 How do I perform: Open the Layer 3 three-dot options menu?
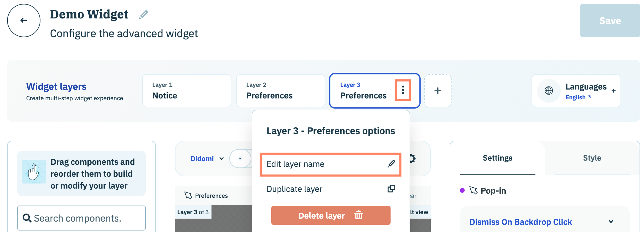pos(403,90)
